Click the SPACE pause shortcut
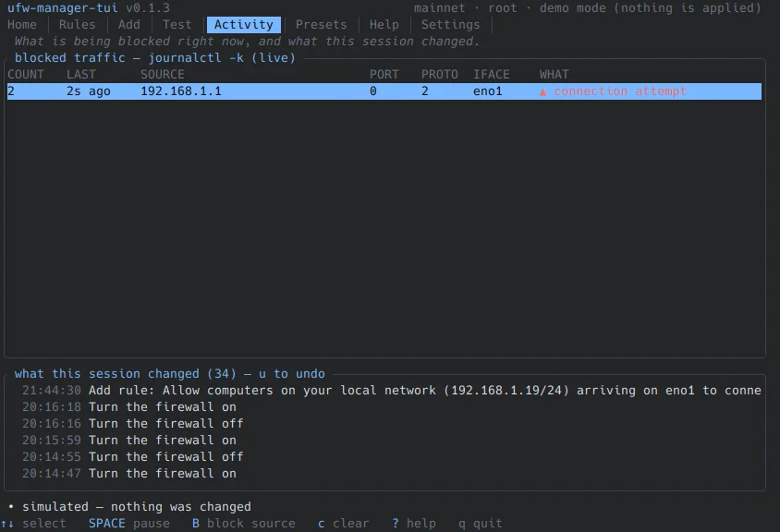The width and height of the screenshot is (780, 532). 128,524
